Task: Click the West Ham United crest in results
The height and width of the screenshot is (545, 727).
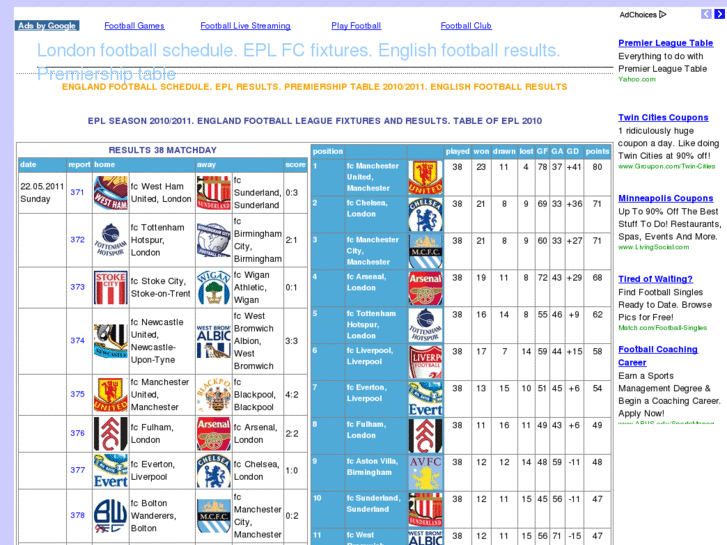Action: pos(110,193)
